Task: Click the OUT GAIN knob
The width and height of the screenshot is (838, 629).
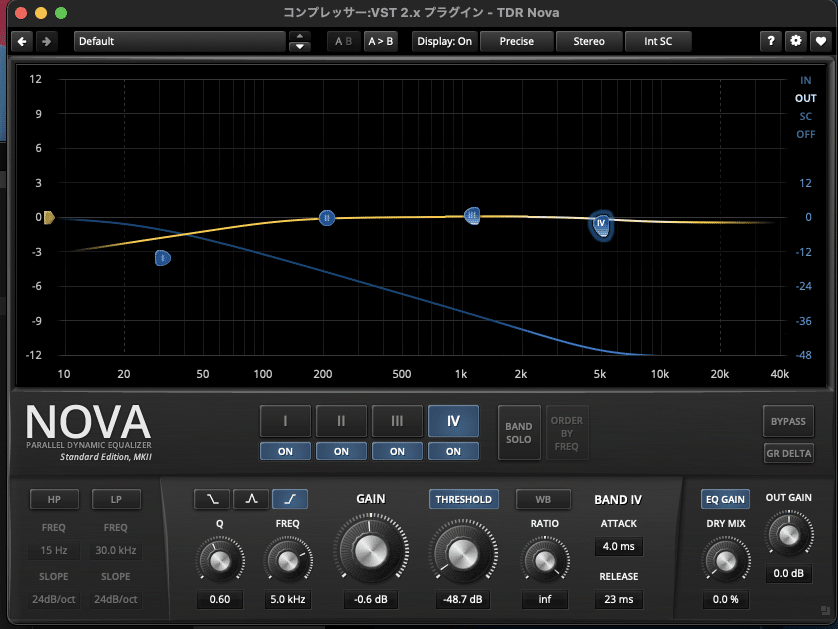Action: click(x=789, y=534)
